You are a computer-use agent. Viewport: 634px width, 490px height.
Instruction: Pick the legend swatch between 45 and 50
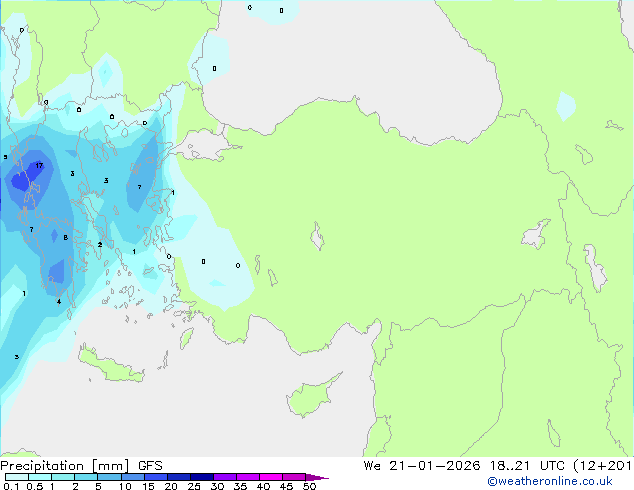(294, 477)
